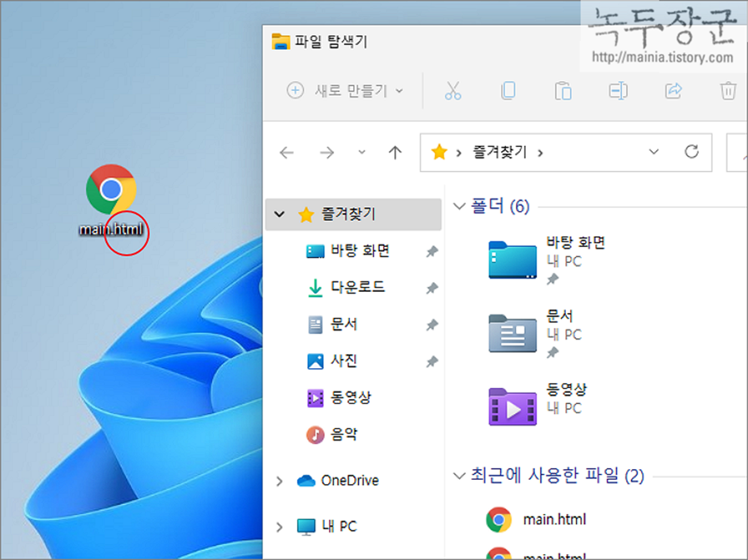
Task: Click the Share icon in toolbar
Action: click(x=673, y=91)
